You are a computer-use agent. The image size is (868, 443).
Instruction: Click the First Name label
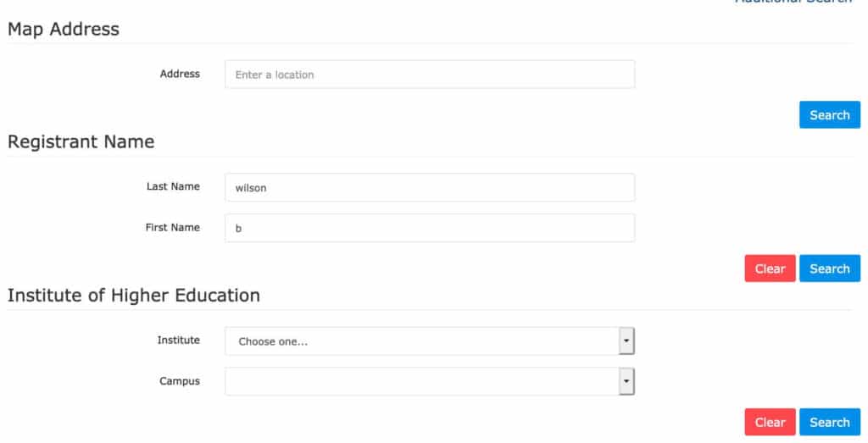point(173,227)
